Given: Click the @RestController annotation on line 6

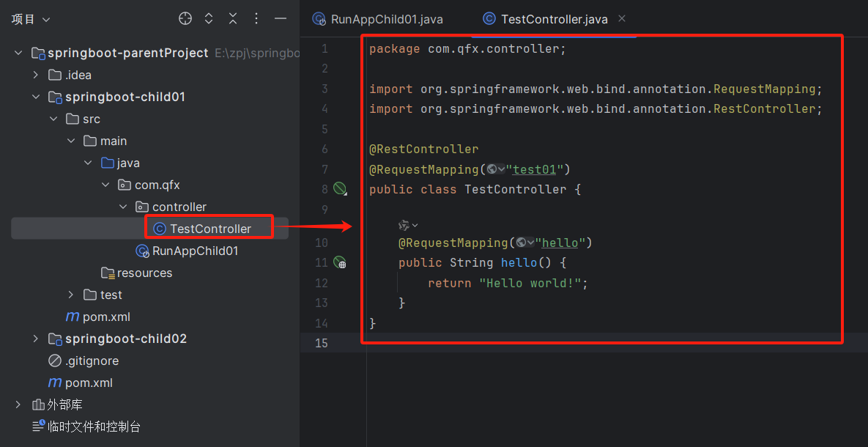Looking at the screenshot, I should (x=424, y=149).
